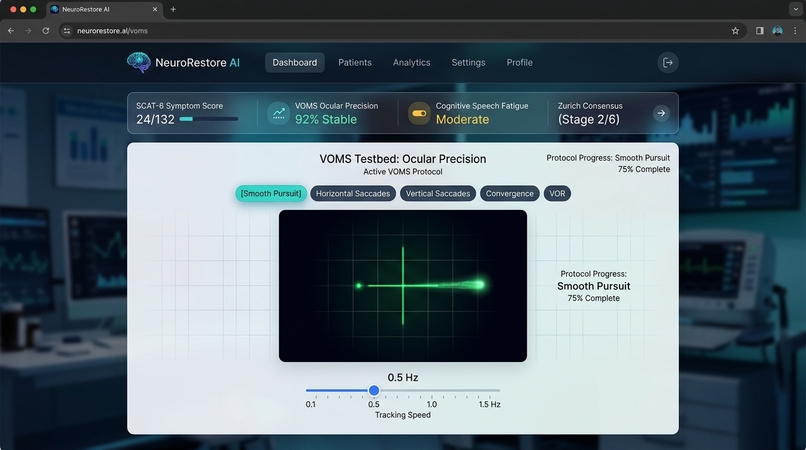Click the arrow next to Zurich Consensus
Viewport: 806px width, 450px height.
pos(661,113)
